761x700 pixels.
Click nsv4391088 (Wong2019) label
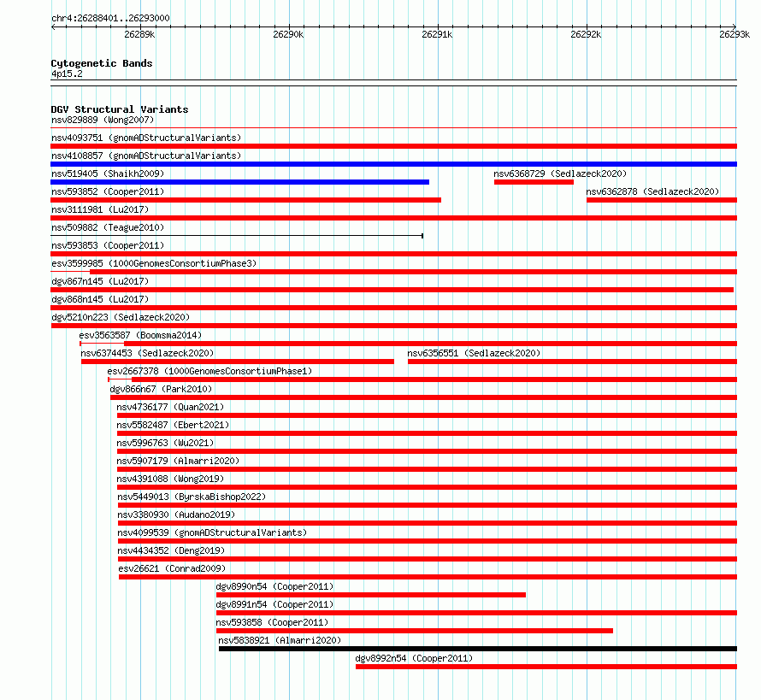tap(170, 479)
